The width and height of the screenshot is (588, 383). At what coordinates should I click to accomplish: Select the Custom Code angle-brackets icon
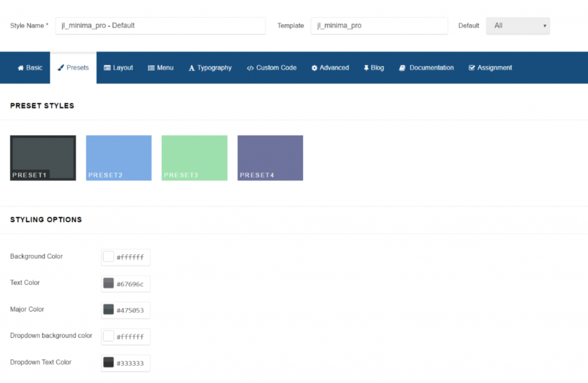point(250,67)
